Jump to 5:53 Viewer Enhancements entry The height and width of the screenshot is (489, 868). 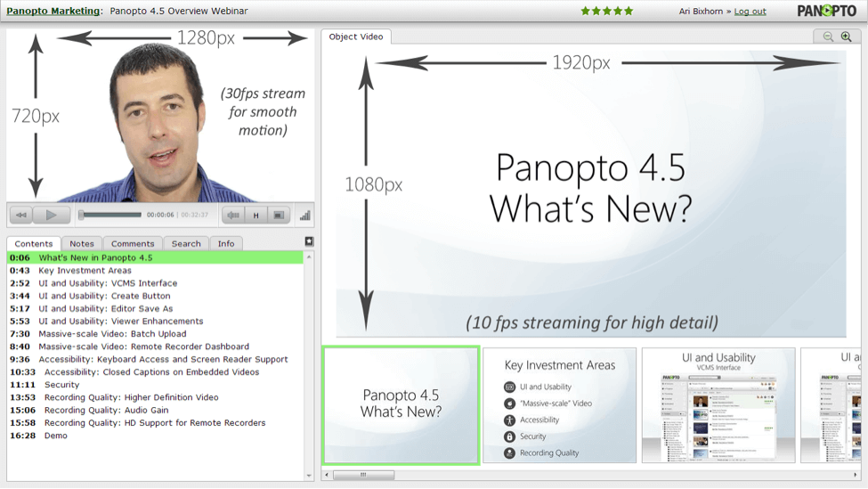pos(155,322)
